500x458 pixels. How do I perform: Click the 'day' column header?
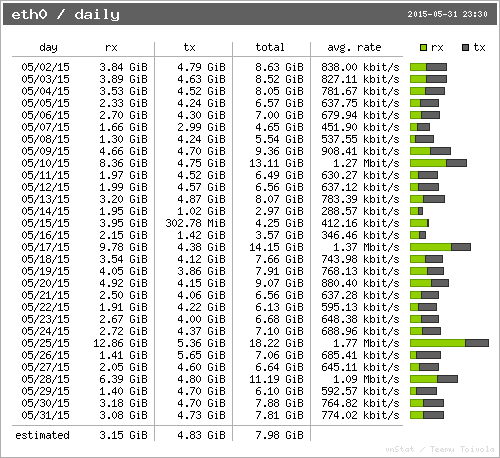click(x=48, y=48)
